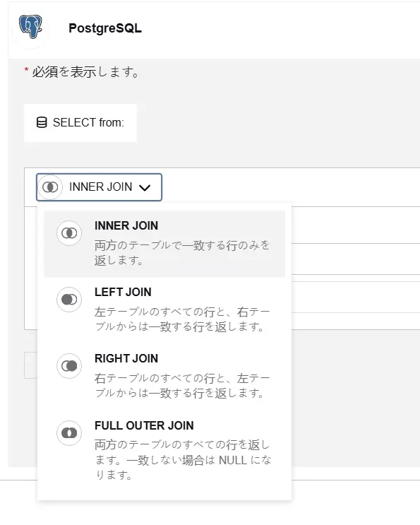The width and height of the screenshot is (420, 525).
Task: Click the RIGHT JOIN Venn icon
Action: click(x=69, y=366)
